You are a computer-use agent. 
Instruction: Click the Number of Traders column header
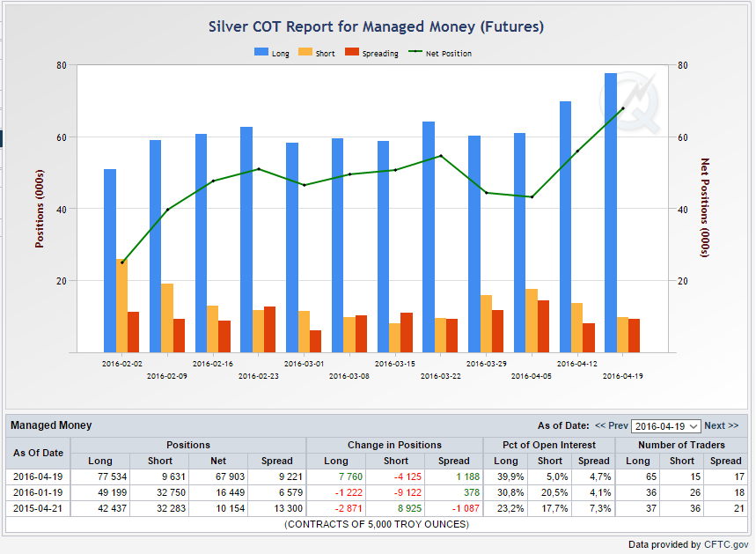[681, 445]
